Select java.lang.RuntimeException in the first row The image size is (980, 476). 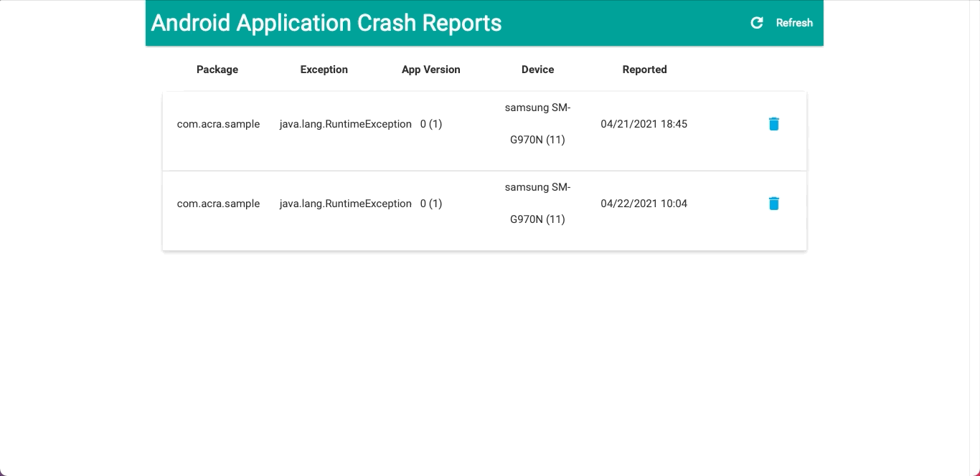coord(346,124)
